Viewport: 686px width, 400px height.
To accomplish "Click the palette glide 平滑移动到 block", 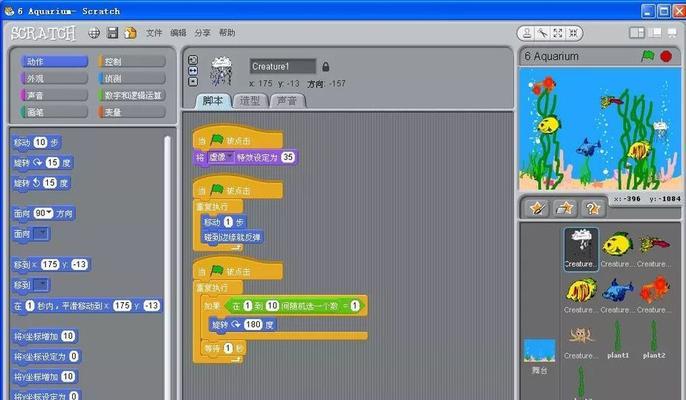I will pos(87,305).
